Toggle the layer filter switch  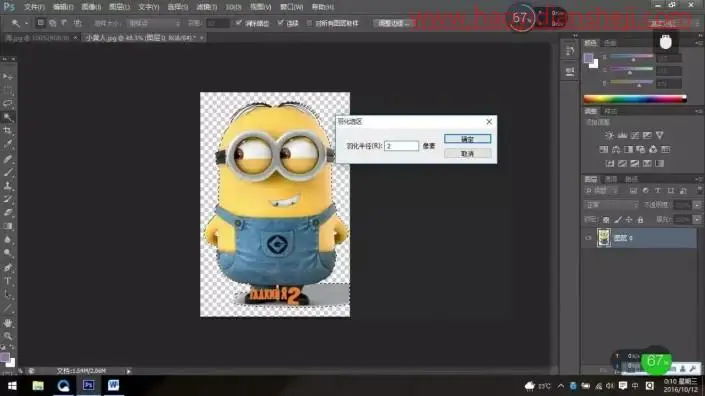(x=699, y=191)
